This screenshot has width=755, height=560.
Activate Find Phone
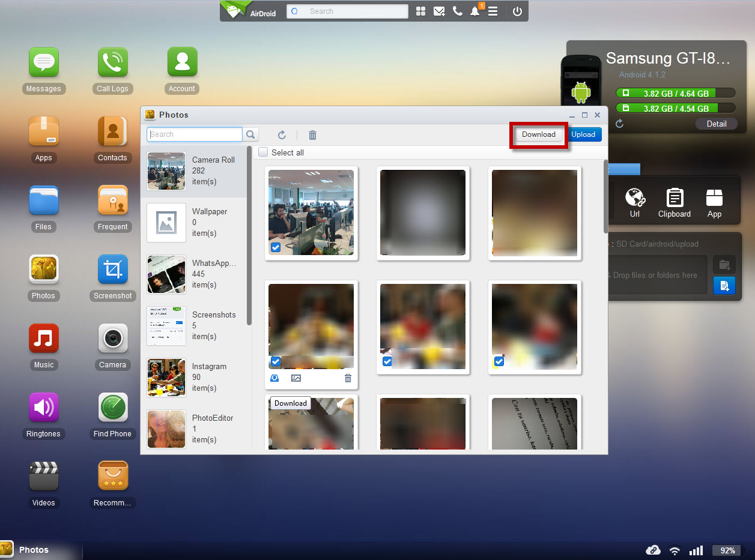tap(112, 407)
